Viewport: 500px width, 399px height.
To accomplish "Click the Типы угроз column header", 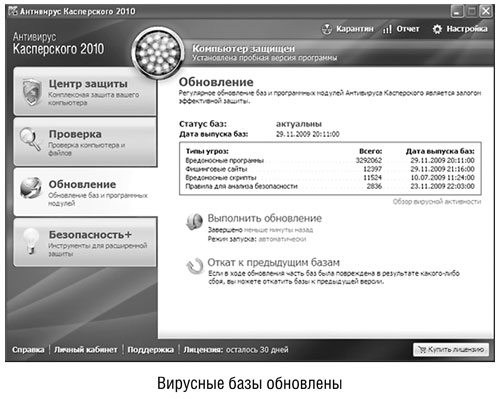I will pos(207,151).
